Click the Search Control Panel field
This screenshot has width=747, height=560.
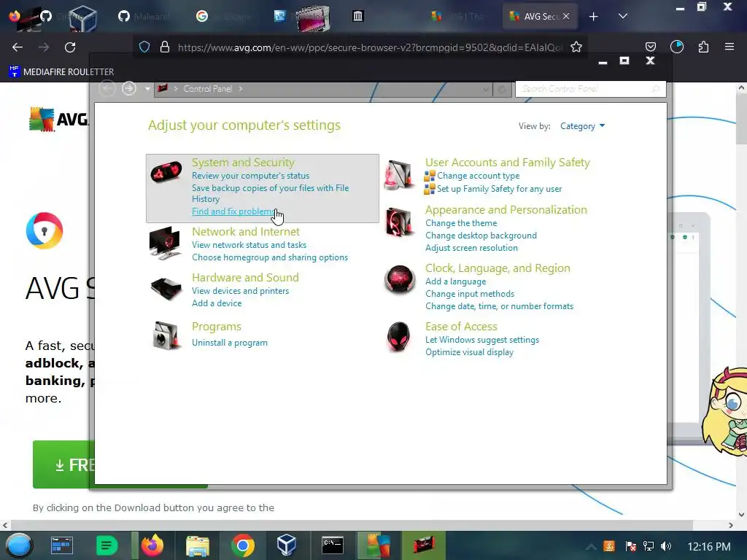click(590, 89)
